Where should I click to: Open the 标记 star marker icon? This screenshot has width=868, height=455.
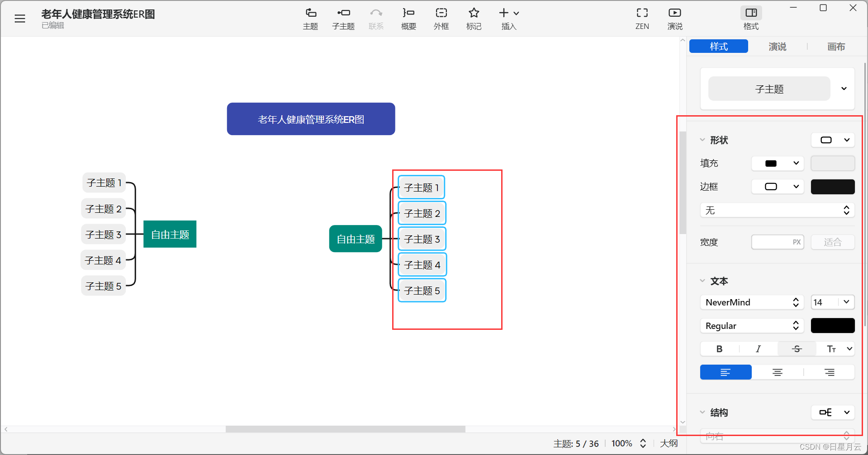pos(474,19)
